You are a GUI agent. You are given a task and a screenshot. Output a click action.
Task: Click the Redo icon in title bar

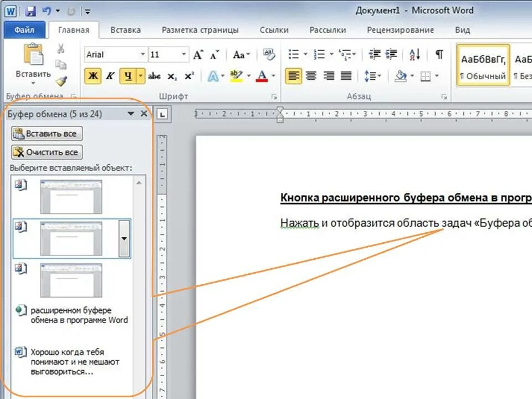coord(71,12)
